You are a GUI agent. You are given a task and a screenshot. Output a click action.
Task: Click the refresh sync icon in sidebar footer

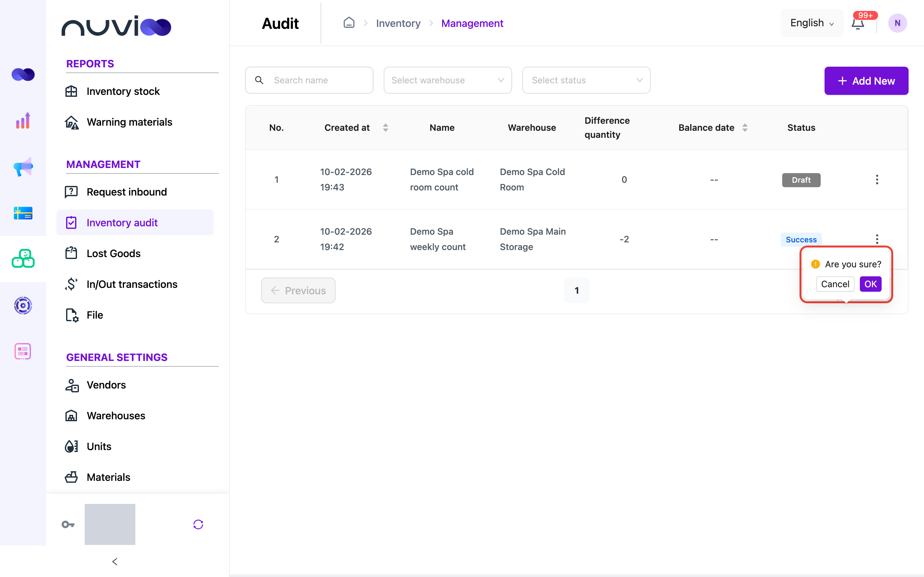click(198, 524)
